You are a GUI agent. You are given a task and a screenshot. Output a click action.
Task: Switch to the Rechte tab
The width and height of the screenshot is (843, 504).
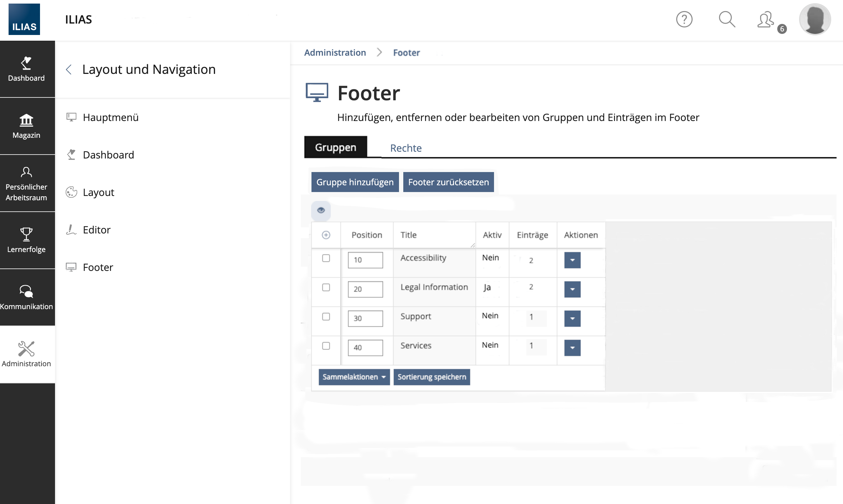pyautogui.click(x=406, y=148)
